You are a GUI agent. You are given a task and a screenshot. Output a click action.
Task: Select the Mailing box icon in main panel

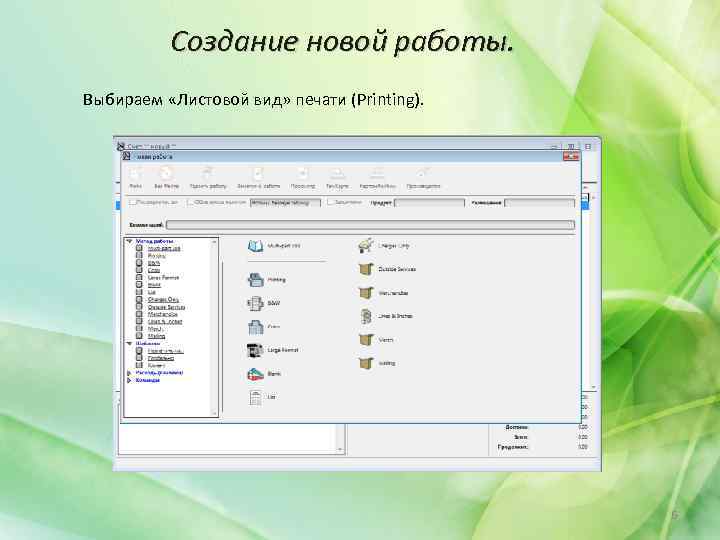coord(366,363)
